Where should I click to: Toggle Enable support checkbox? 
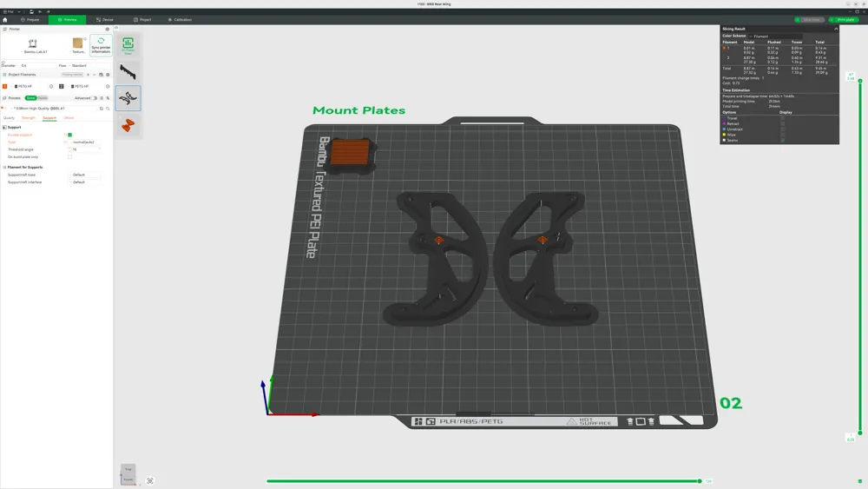pyautogui.click(x=69, y=135)
